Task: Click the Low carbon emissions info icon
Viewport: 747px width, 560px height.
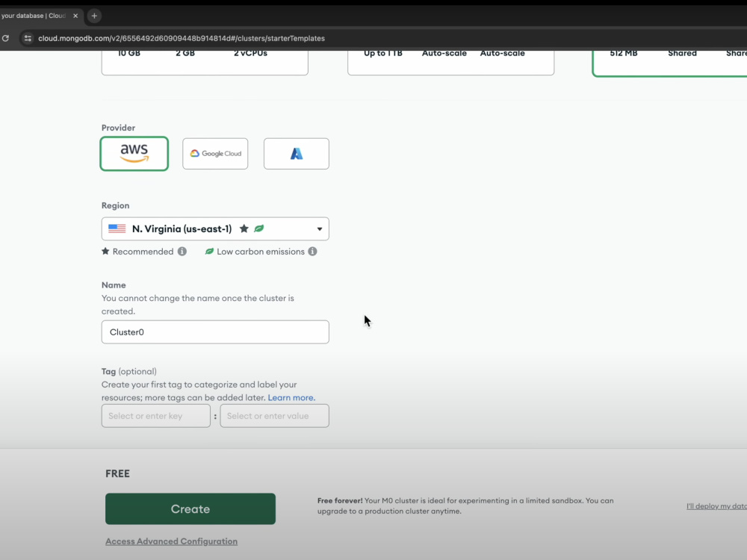Action: point(312,252)
